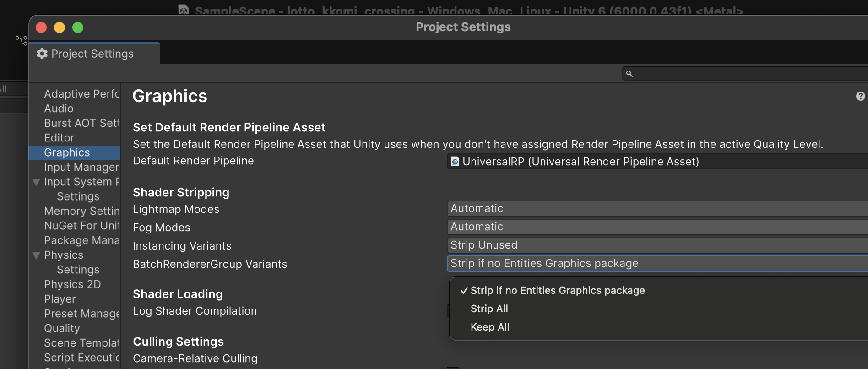Click the Log Shader Compilation label

point(195,311)
